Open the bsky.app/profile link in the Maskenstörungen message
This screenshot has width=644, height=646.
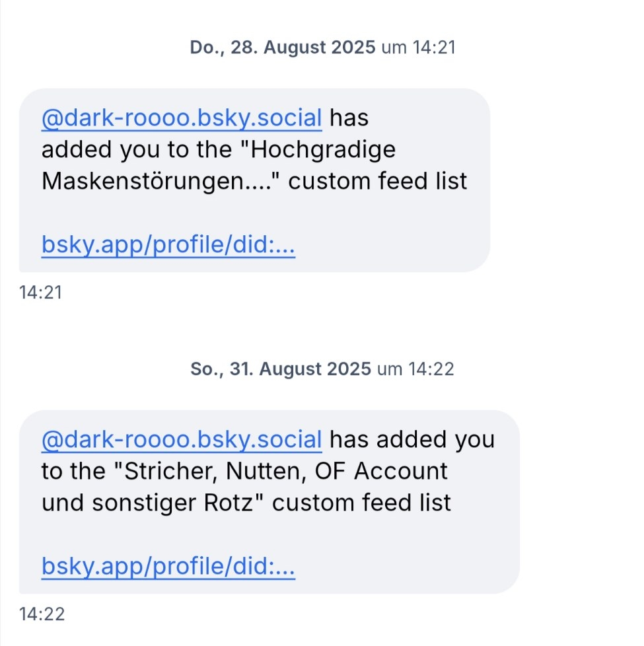168,246
